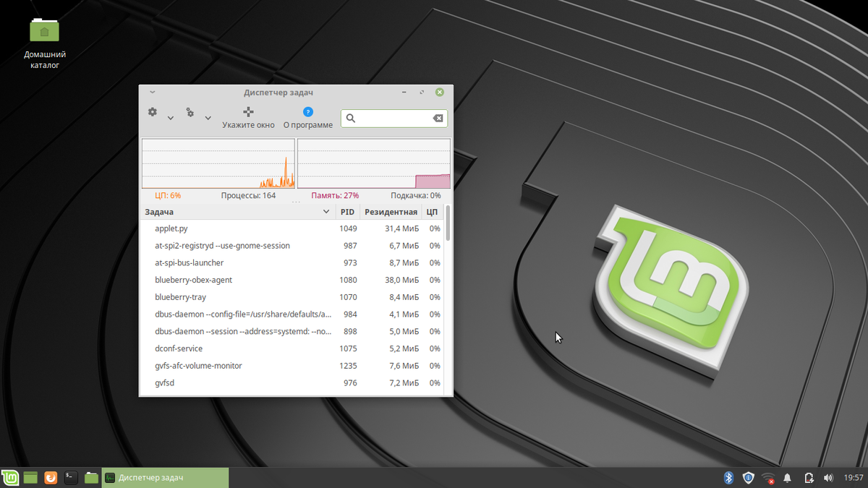Close the Диспетчер задач window
Screen dimensions: 868x488
(x=440, y=92)
